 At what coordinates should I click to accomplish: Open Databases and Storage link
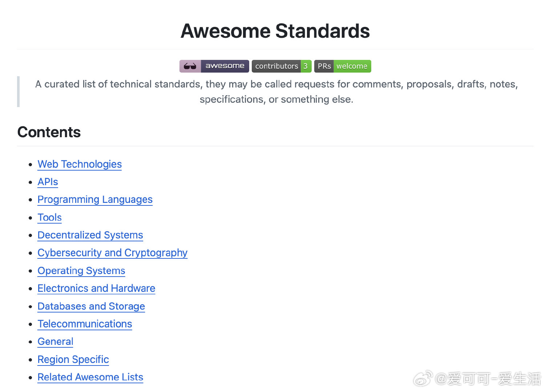coord(91,306)
